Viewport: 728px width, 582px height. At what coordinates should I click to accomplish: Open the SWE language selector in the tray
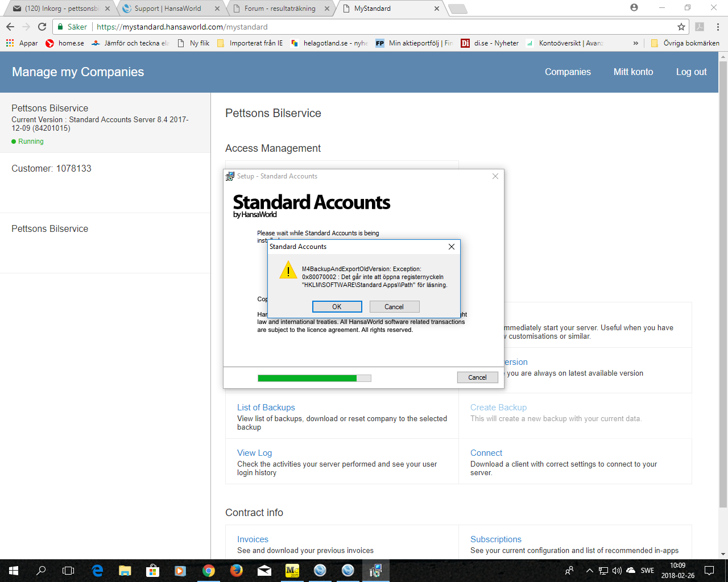[647, 571]
